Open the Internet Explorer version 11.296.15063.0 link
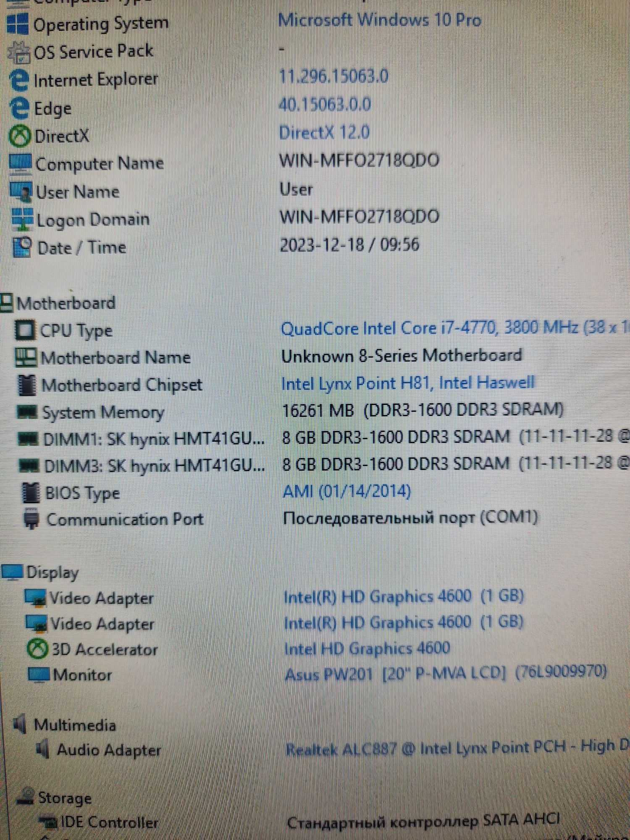 [x=333, y=76]
